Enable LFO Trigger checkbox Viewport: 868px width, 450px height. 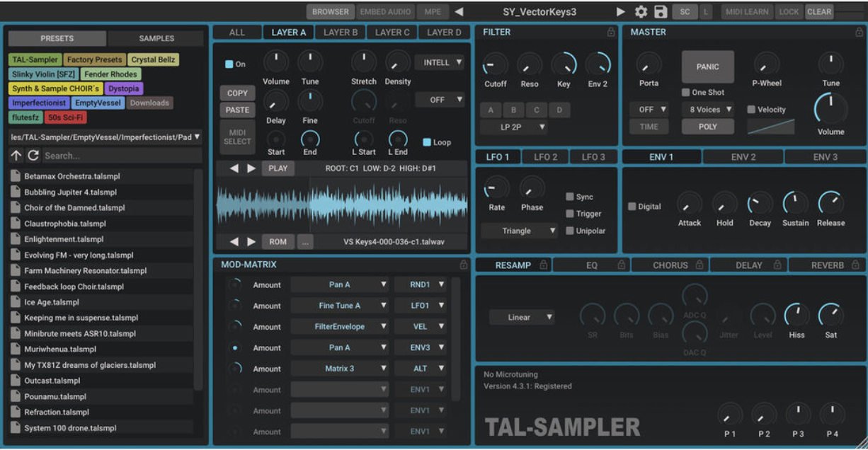pos(570,214)
